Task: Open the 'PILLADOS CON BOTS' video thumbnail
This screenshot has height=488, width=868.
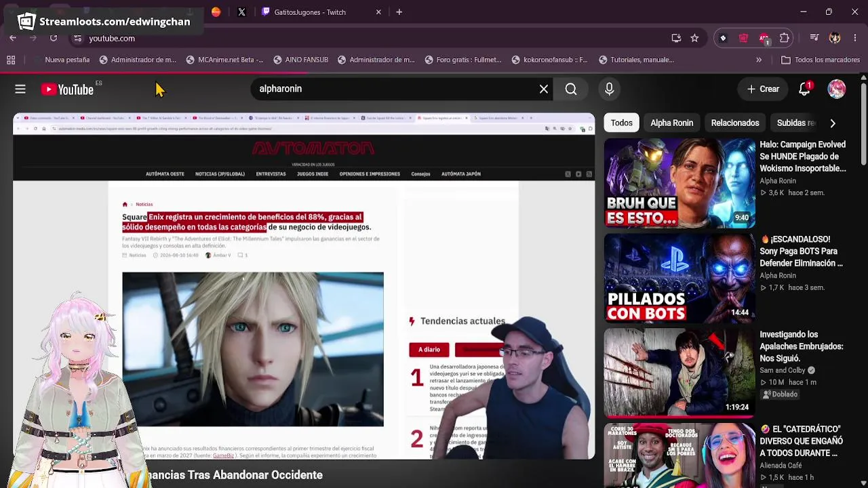Action: (679, 278)
